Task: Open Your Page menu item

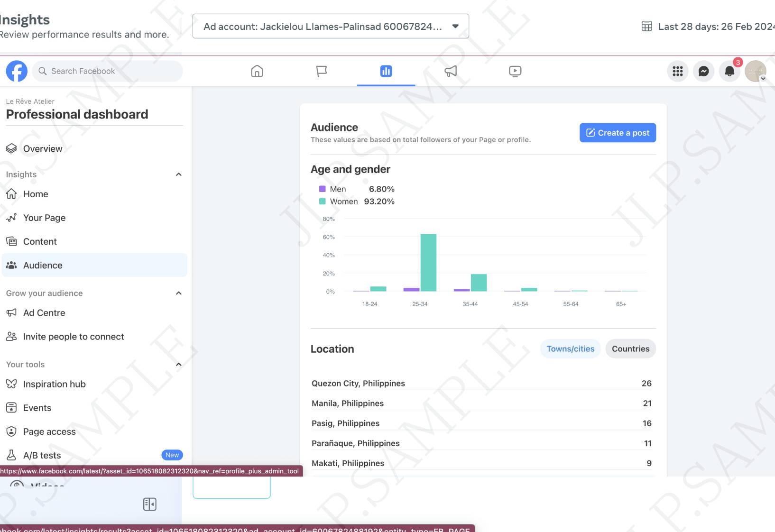Action: (94, 218)
